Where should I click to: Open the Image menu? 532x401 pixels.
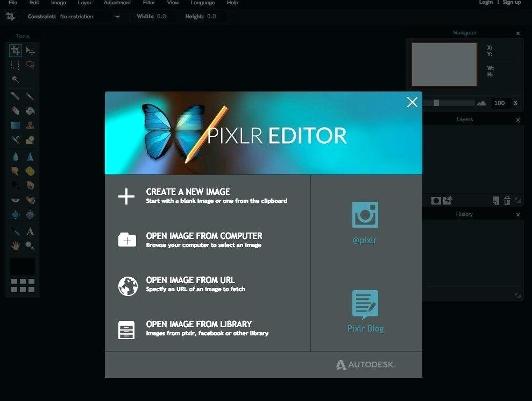58,2
